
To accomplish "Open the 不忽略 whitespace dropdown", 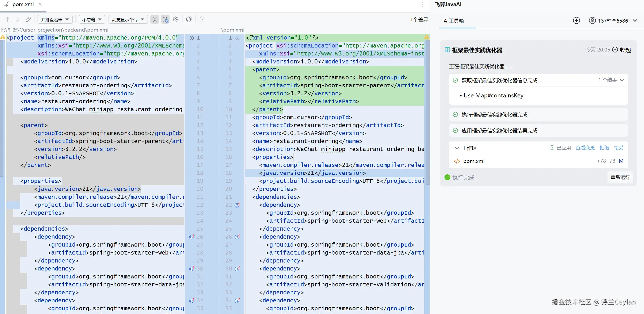I will click(92, 19).
